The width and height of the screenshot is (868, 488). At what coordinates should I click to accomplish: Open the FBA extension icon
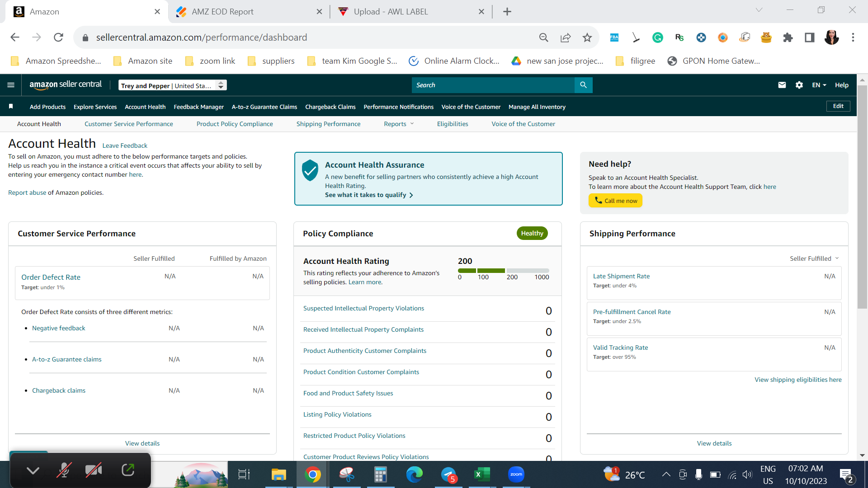point(614,38)
